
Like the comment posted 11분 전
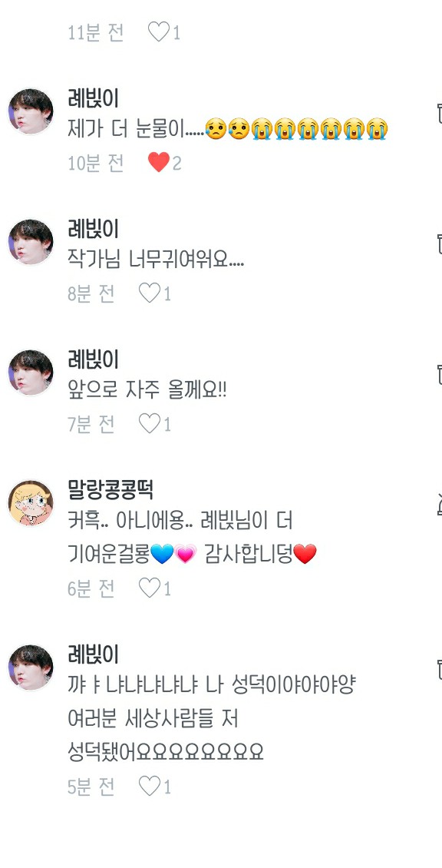pos(159,32)
